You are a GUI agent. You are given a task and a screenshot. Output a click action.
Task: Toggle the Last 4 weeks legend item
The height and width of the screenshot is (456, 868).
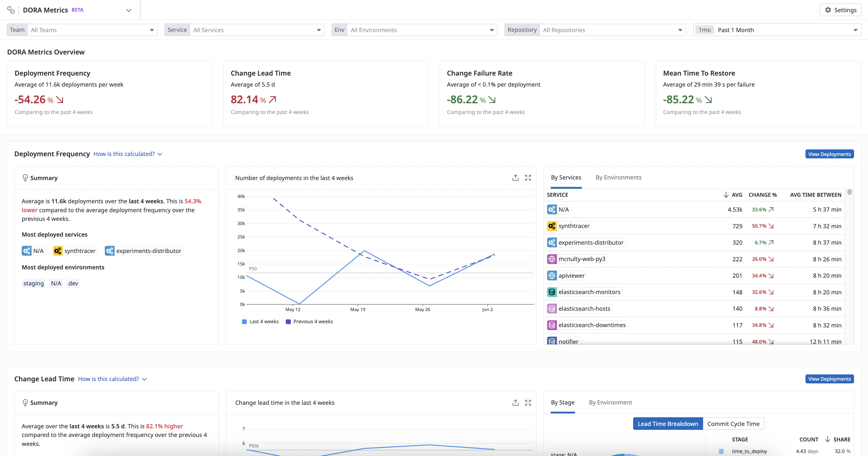[x=260, y=321]
